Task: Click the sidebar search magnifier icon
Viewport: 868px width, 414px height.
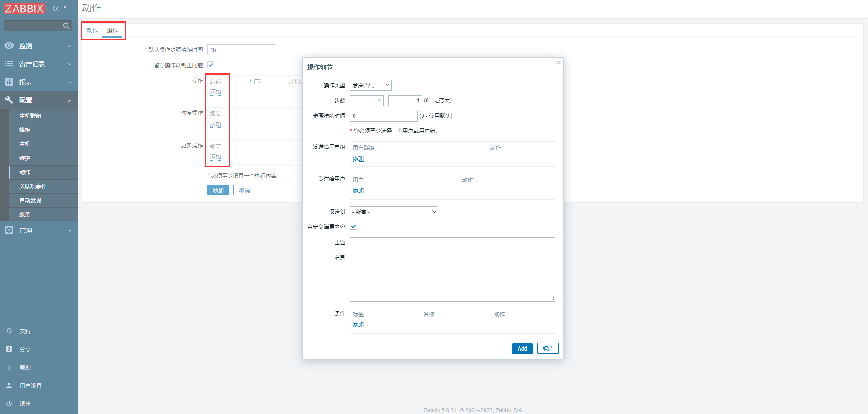Action: 66,26
